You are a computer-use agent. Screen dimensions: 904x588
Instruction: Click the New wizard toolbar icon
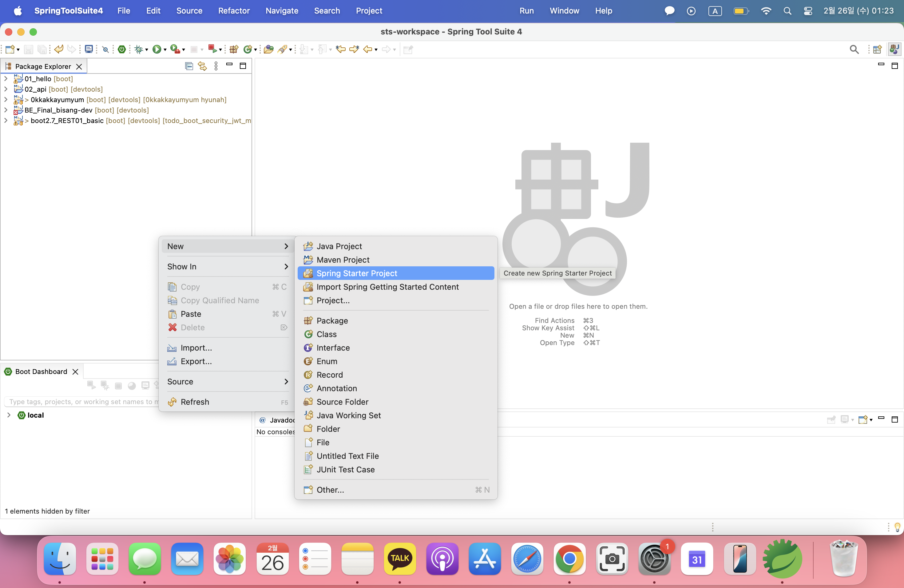pos(10,50)
